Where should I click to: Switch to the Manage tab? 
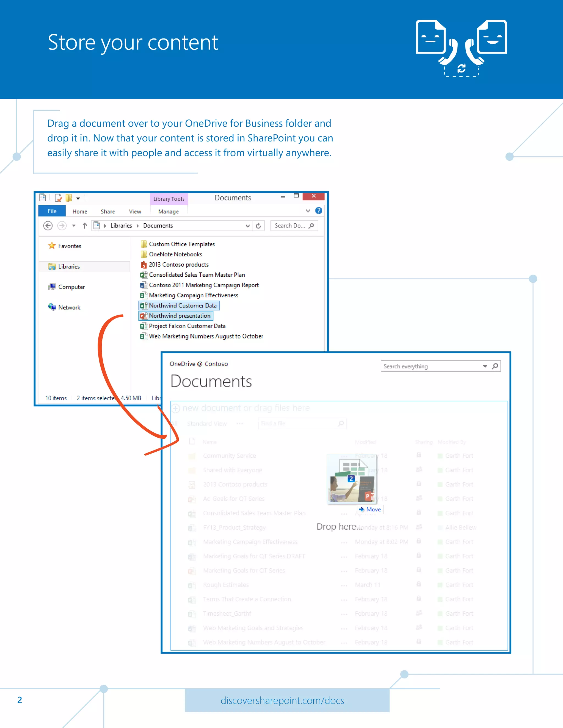[169, 211]
